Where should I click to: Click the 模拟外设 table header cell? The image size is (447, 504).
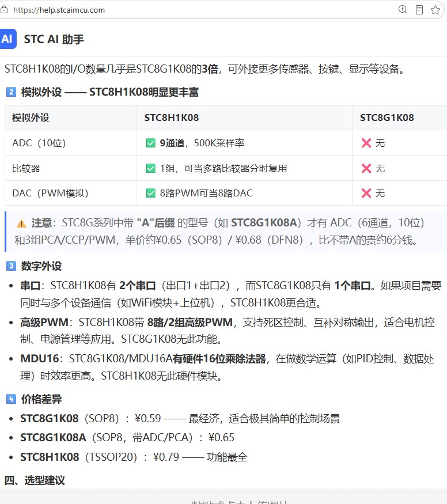[x=71, y=118]
